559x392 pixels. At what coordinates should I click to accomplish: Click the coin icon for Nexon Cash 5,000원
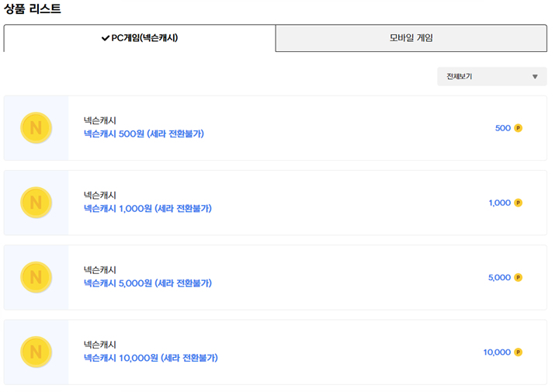tap(36, 277)
